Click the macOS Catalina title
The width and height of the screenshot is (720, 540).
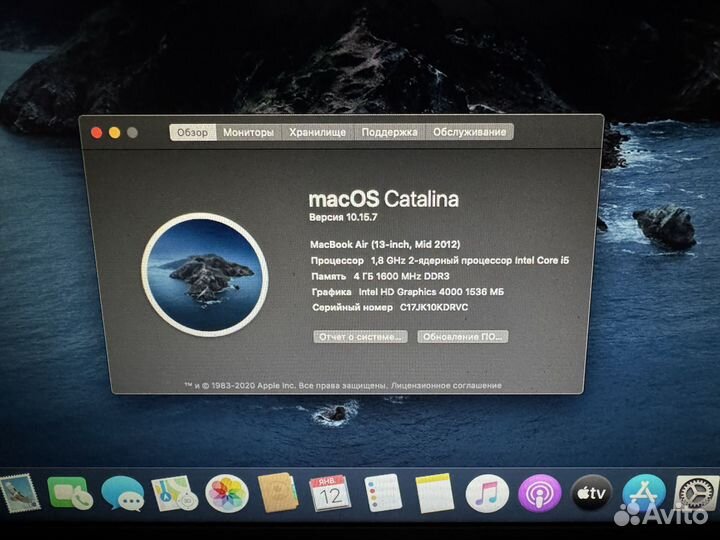(x=384, y=199)
